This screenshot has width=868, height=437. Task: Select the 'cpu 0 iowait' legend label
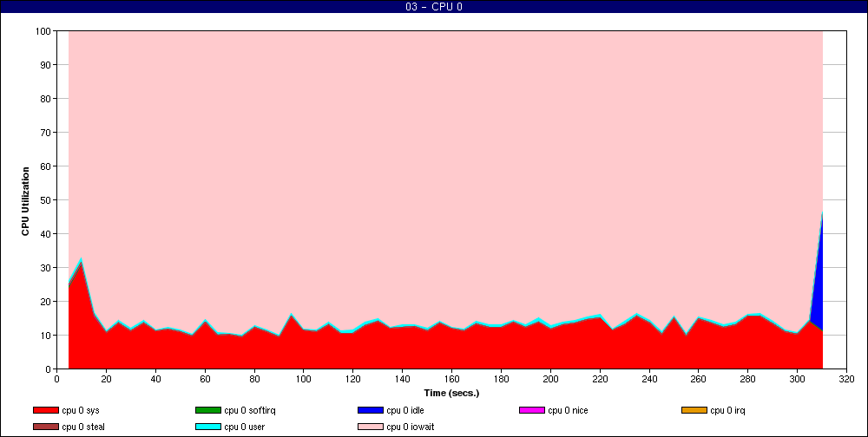(411, 427)
